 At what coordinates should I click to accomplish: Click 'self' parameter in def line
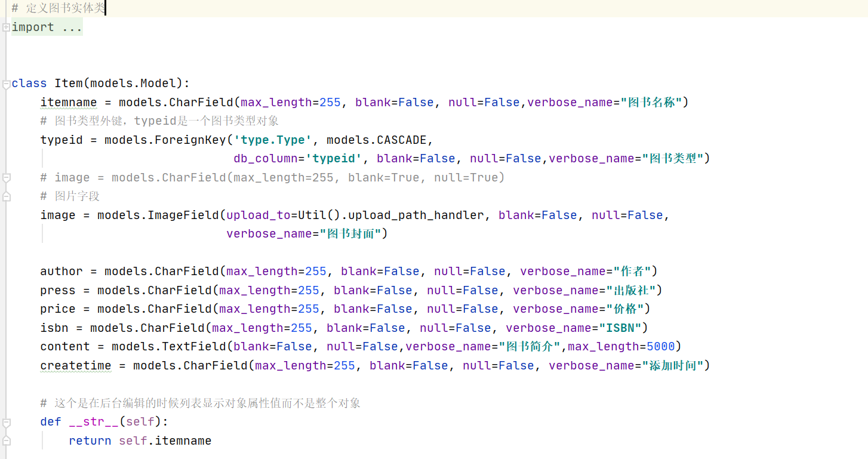[x=140, y=422]
